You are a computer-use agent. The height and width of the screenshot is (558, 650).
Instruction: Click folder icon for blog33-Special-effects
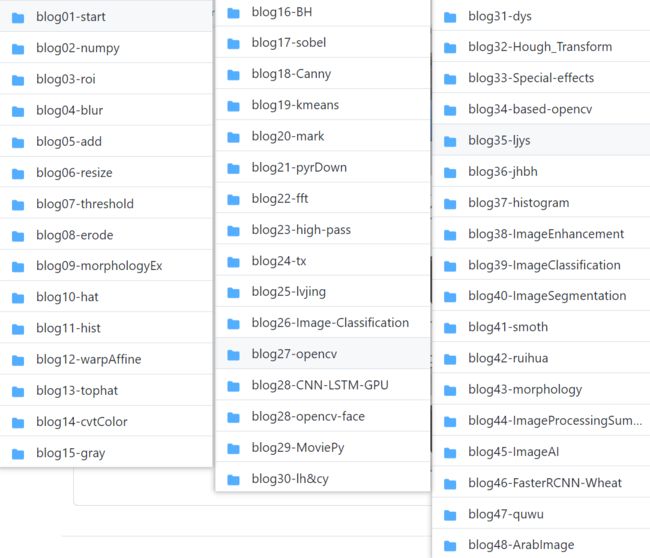tap(450, 79)
